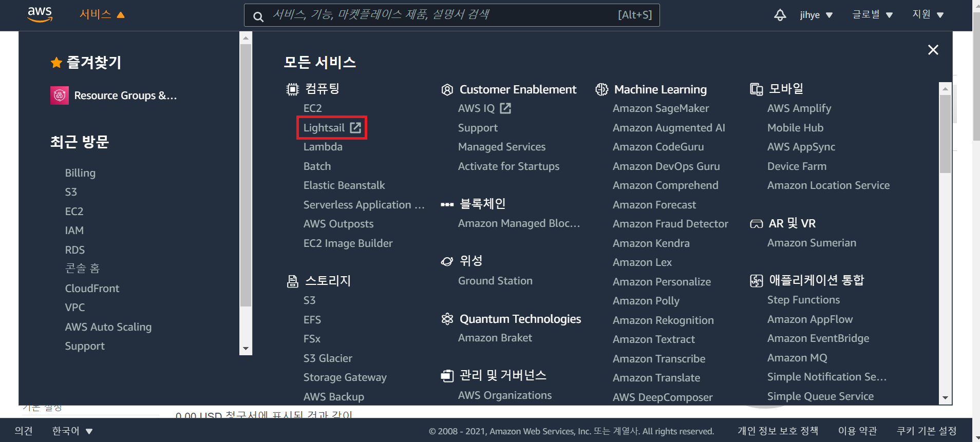Open the notifications bell icon

click(x=780, y=15)
